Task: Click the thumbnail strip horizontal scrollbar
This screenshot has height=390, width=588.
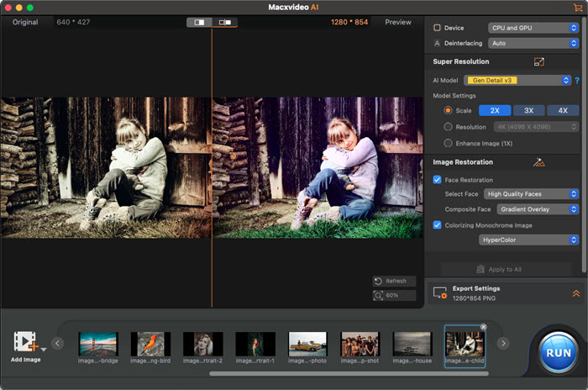Action: [x=349, y=373]
